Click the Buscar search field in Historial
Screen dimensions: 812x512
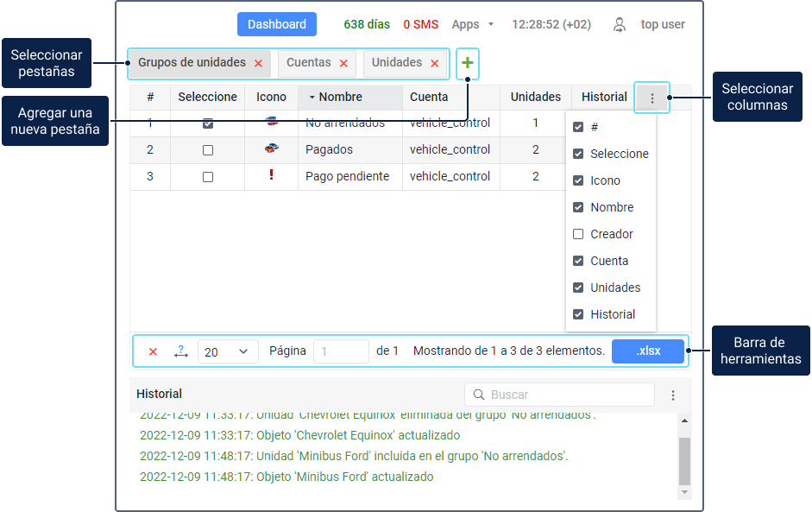coord(559,395)
